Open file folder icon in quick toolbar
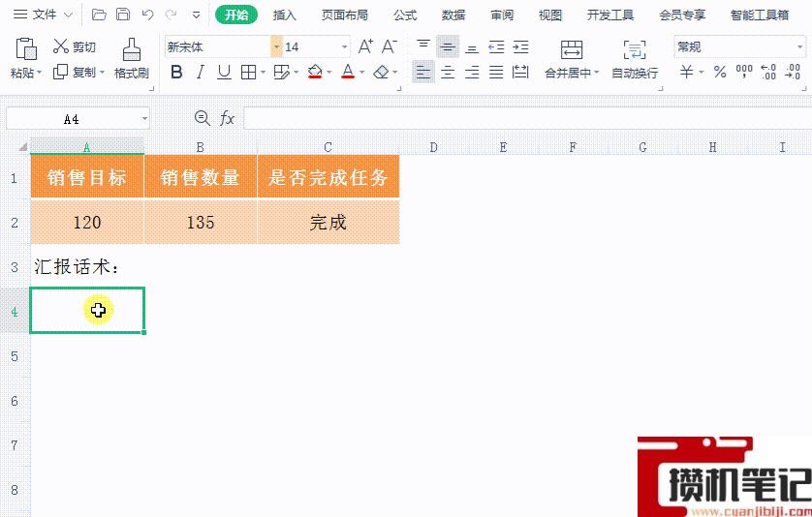Screen dimensions: 812x517 pos(99,15)
